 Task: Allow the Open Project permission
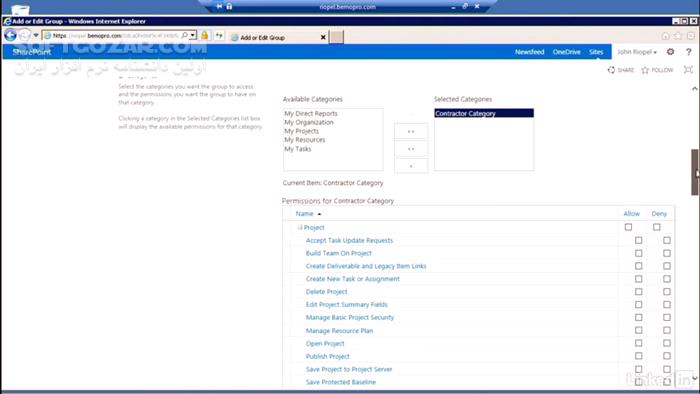click(638, 343)
